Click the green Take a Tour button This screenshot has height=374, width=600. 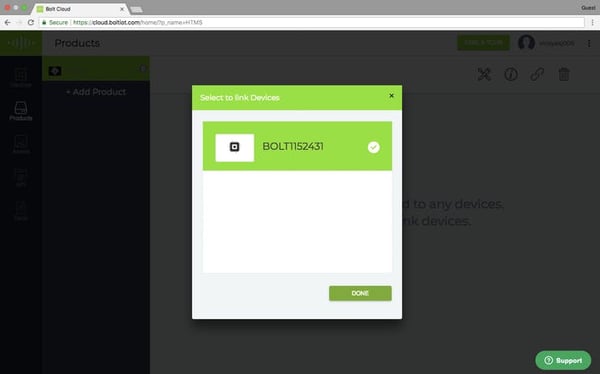(483, 42)
